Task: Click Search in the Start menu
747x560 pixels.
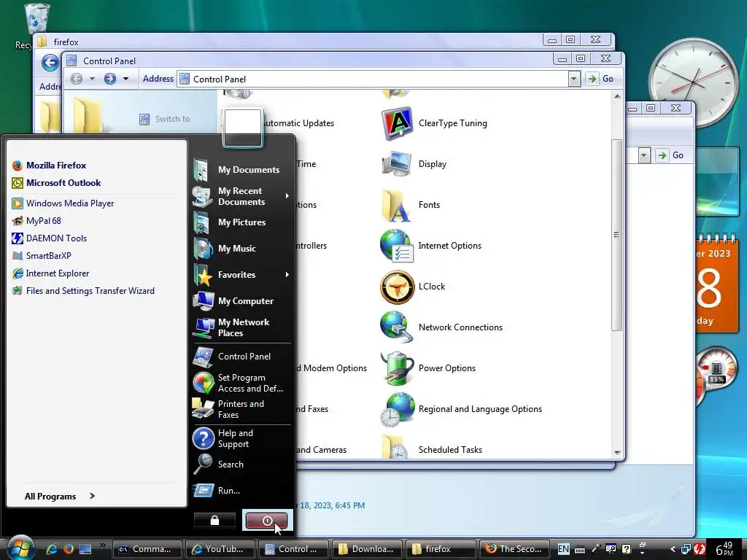Action: (x=241, y=464)
